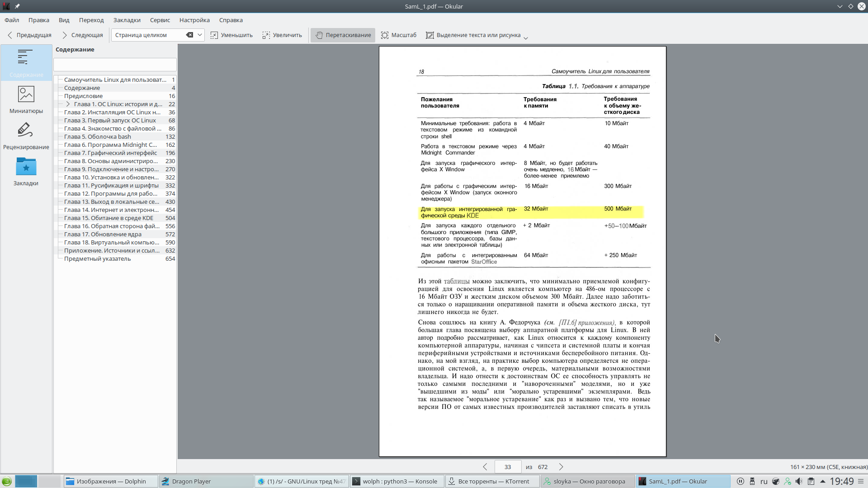The image size is (868, 488).
Task: Click the Увеличить zoom in button
Action: click(x=282, y=35)
